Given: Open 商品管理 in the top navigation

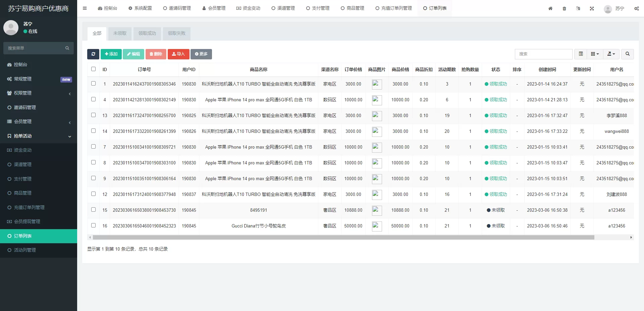Looking at the screenshot, I should point(353,8).
